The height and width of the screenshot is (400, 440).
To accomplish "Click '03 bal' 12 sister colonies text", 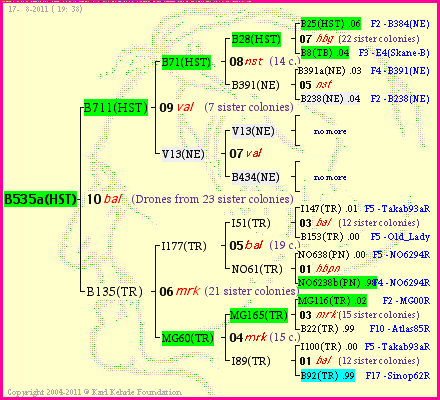I will click(359, 223).
